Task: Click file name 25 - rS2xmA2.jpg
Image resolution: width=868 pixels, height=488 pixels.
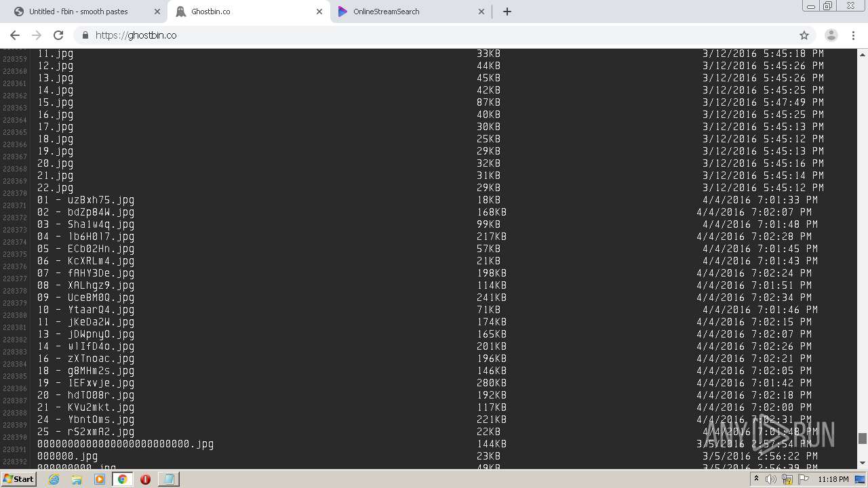Action: [x=86, y=432]
